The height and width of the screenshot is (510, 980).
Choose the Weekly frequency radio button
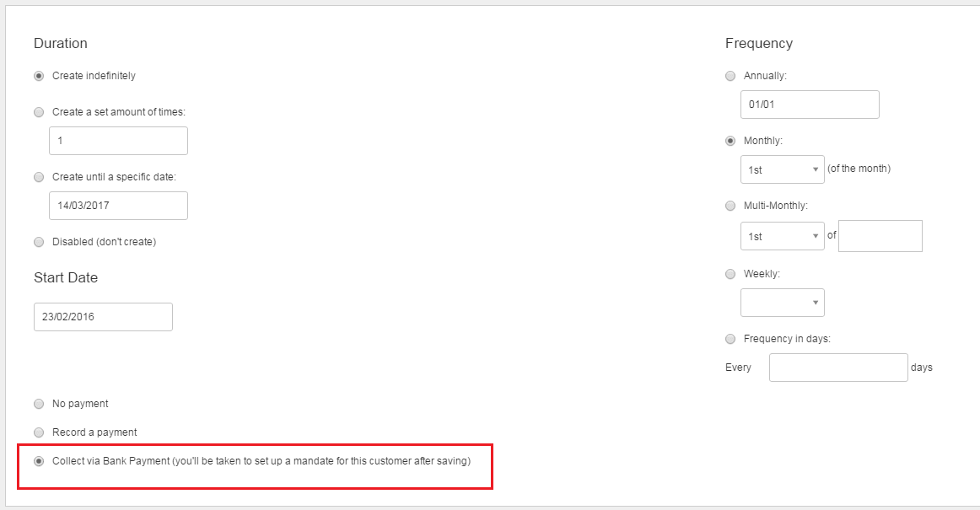pos(730,274)
